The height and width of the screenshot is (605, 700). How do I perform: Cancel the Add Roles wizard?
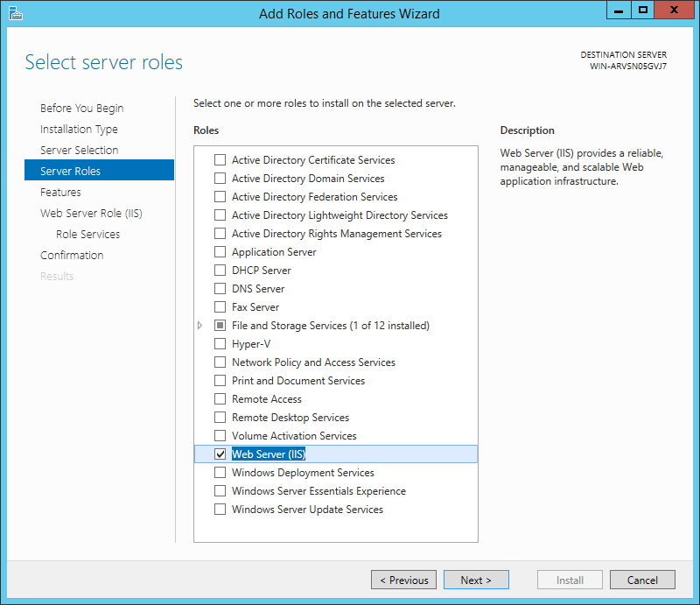coord(642,580)
